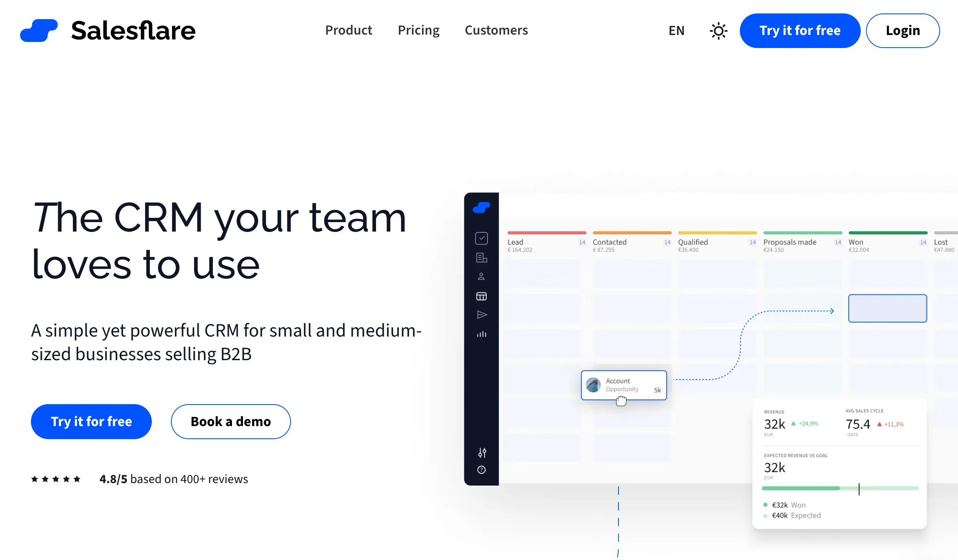Click the €40k Expected legend entry

792,516
